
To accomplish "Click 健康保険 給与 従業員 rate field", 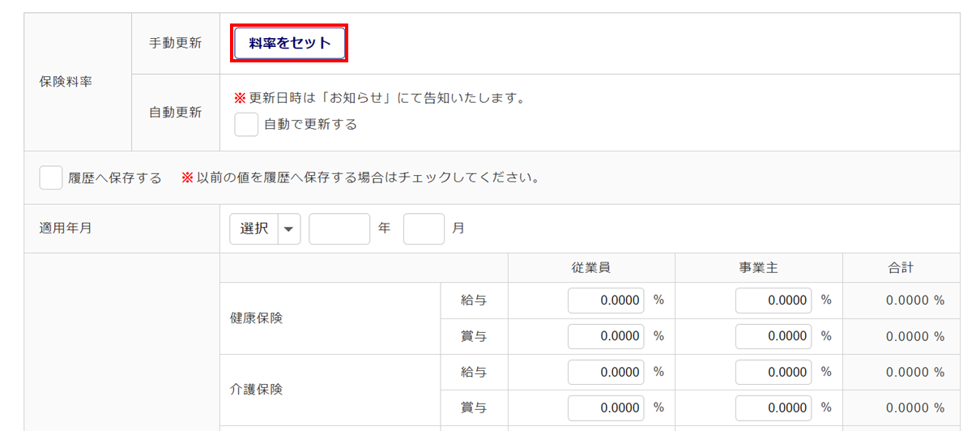I will 606,301.
